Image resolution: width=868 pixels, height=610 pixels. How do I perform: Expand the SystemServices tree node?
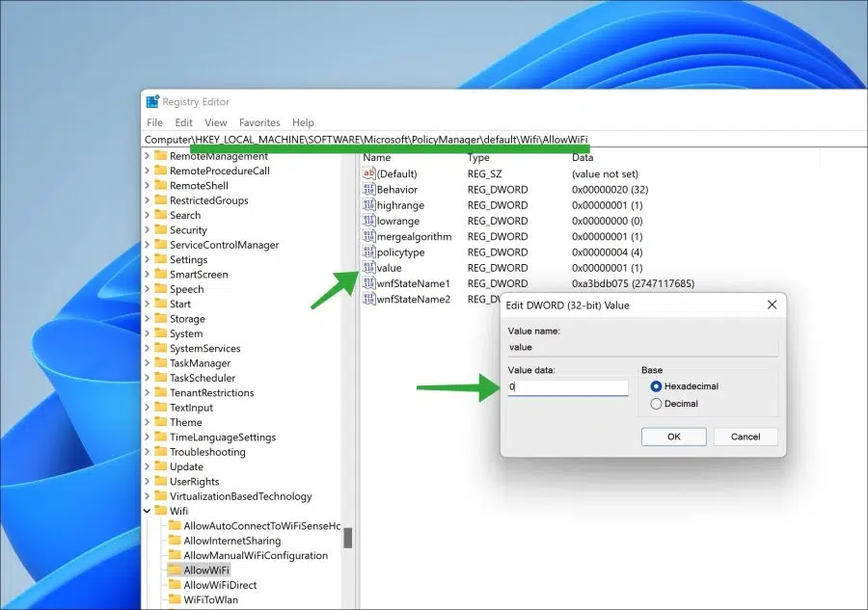pyautogui.click(x=148, y=349)
